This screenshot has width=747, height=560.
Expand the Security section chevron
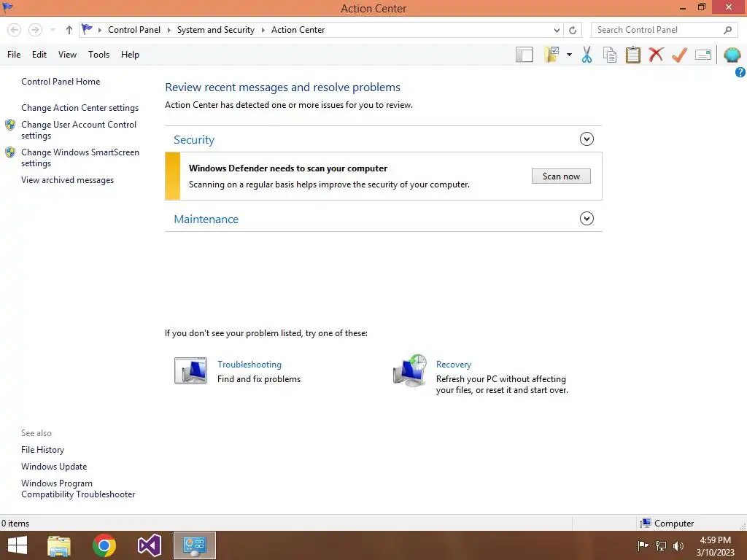pos(587,139)
